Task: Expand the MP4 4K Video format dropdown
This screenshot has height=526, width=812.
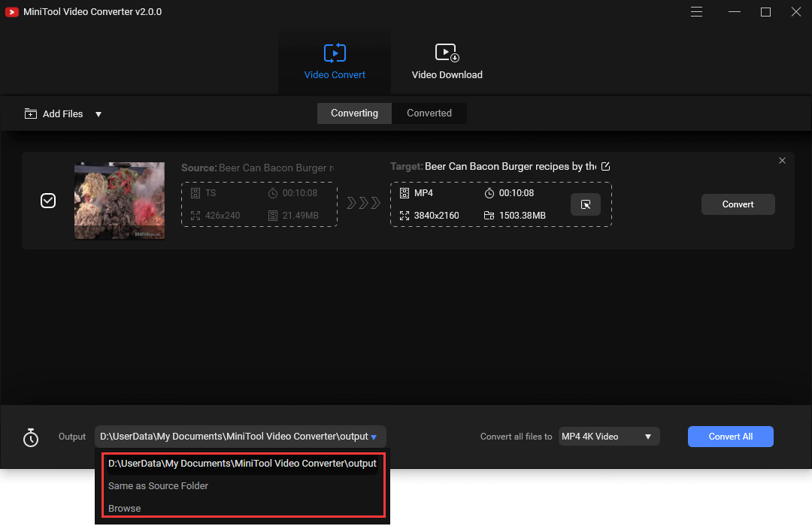Action: click(647, 437)
